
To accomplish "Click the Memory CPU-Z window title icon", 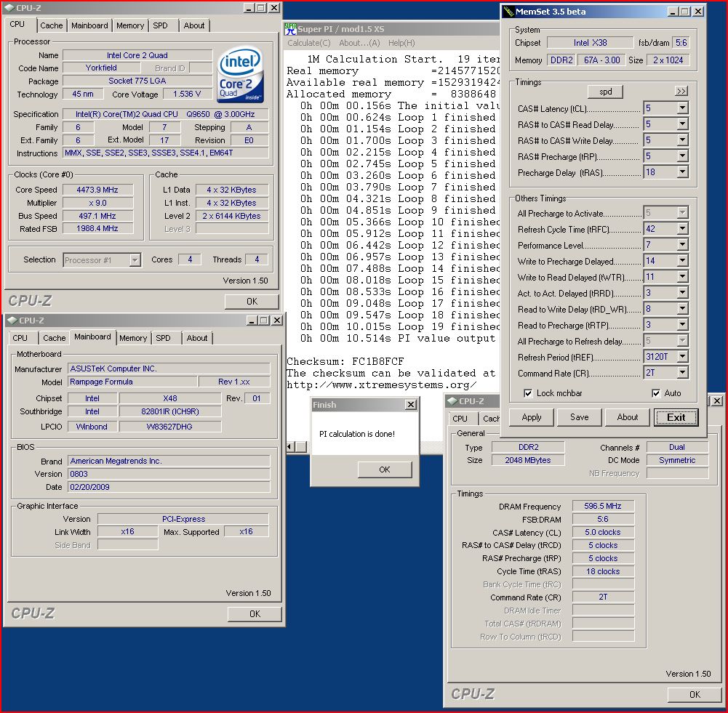I will (452, 400).
